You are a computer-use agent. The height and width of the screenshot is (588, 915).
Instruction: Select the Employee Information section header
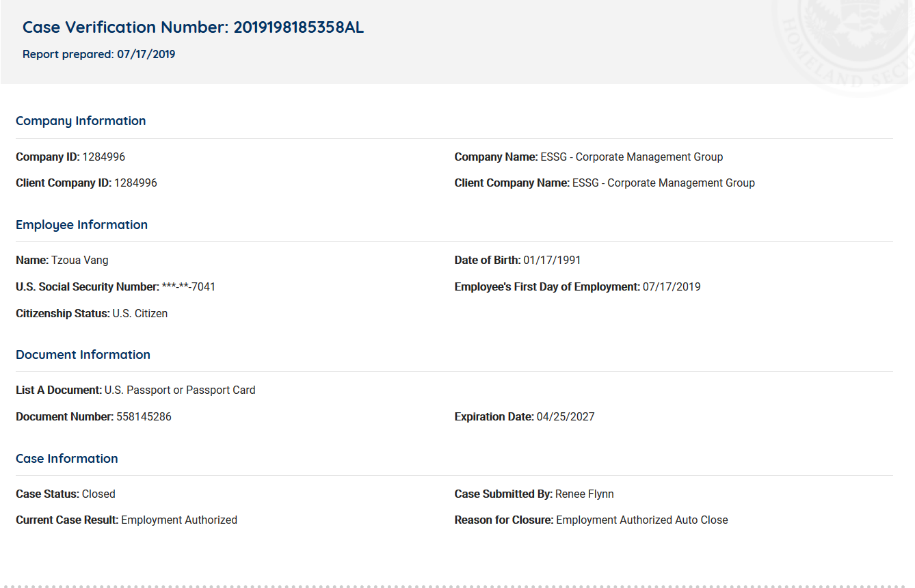pos(81,225)
